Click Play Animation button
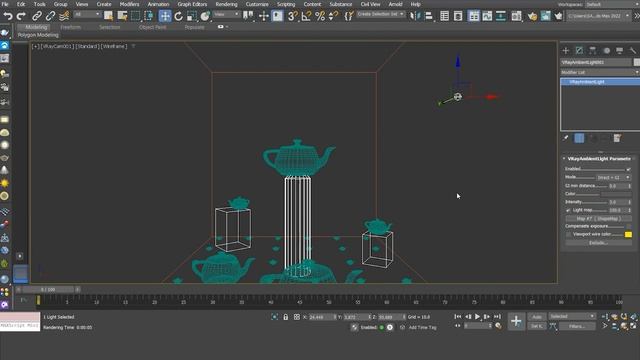 (x=477, y=317)
